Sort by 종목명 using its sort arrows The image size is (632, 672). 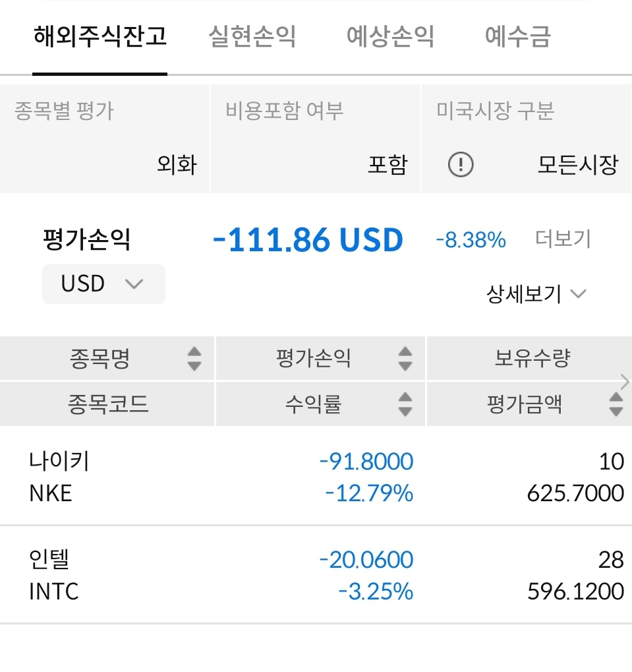pos(194,359)
